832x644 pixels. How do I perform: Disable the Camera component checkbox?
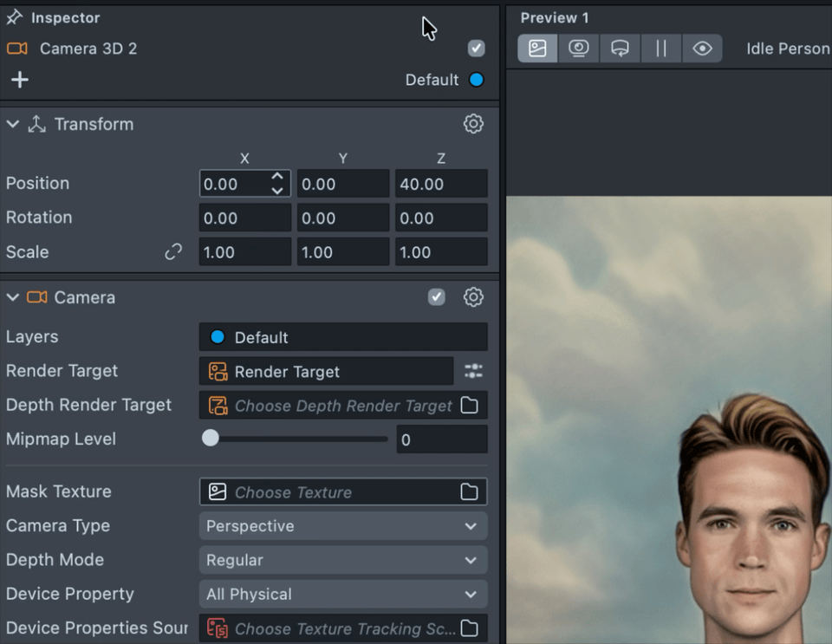pyautogui.click(x=437, y=297)
